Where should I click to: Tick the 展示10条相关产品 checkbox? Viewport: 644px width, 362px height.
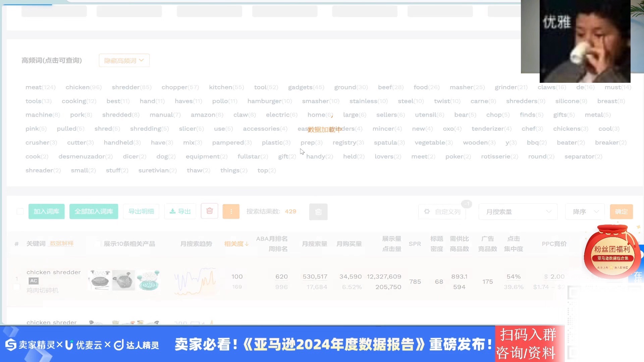click(x=98, y=244)
